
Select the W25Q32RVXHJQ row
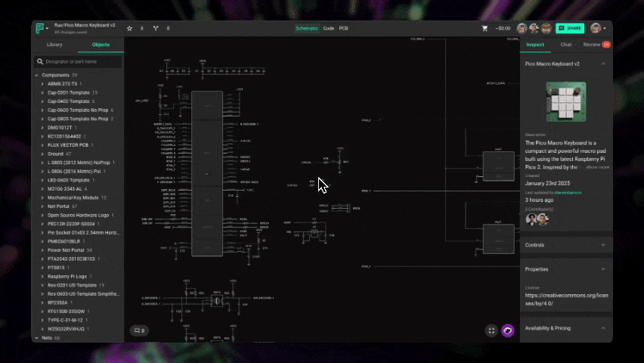(x=78, y=329)
